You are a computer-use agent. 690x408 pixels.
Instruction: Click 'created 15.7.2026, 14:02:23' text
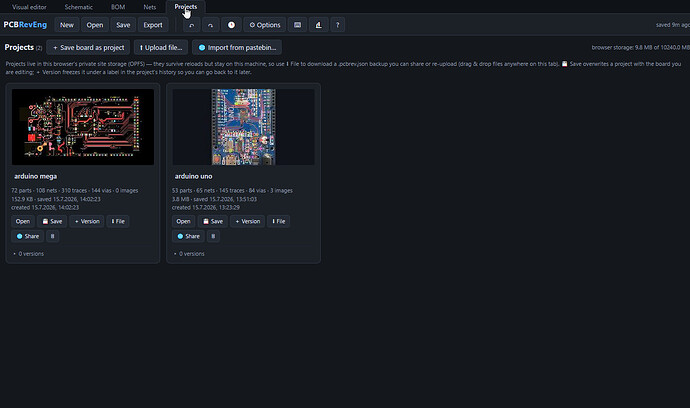coord(45,207)
